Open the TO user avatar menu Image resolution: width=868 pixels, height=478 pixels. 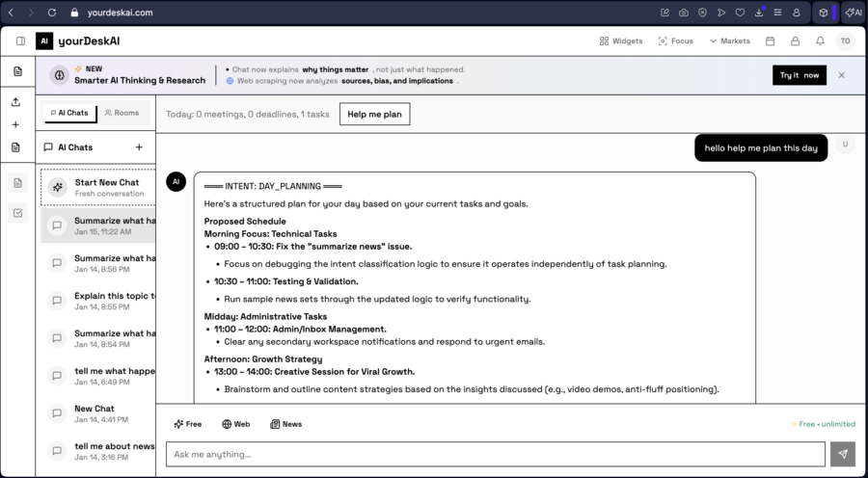tap(845, 41)
